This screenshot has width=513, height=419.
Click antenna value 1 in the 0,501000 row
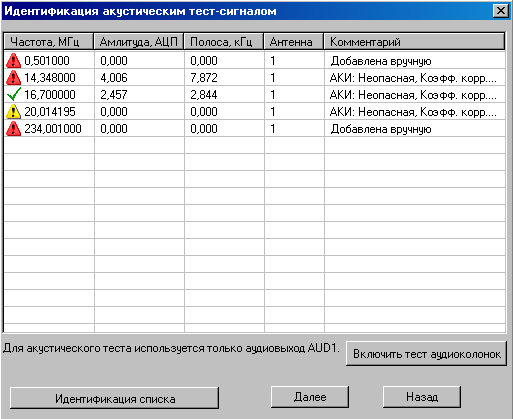(x=273, y=61)
